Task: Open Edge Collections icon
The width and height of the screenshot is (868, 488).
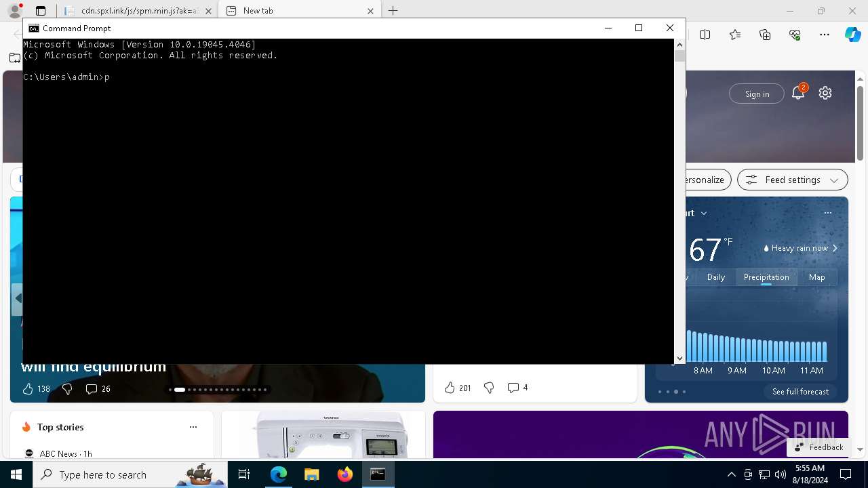Action: [x=765, y=35]
